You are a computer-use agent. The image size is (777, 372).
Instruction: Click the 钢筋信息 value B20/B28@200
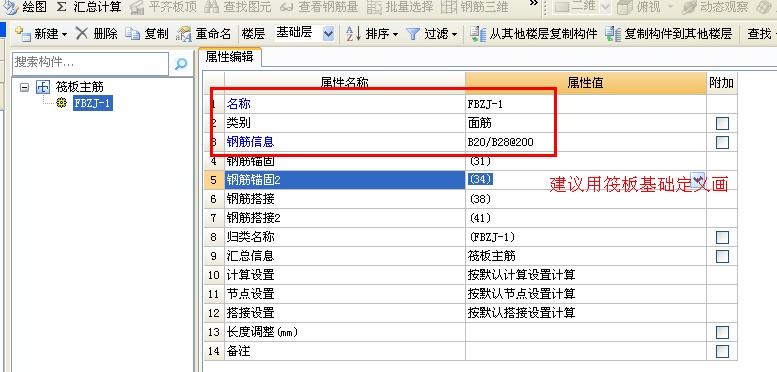(x=500, y=142)
